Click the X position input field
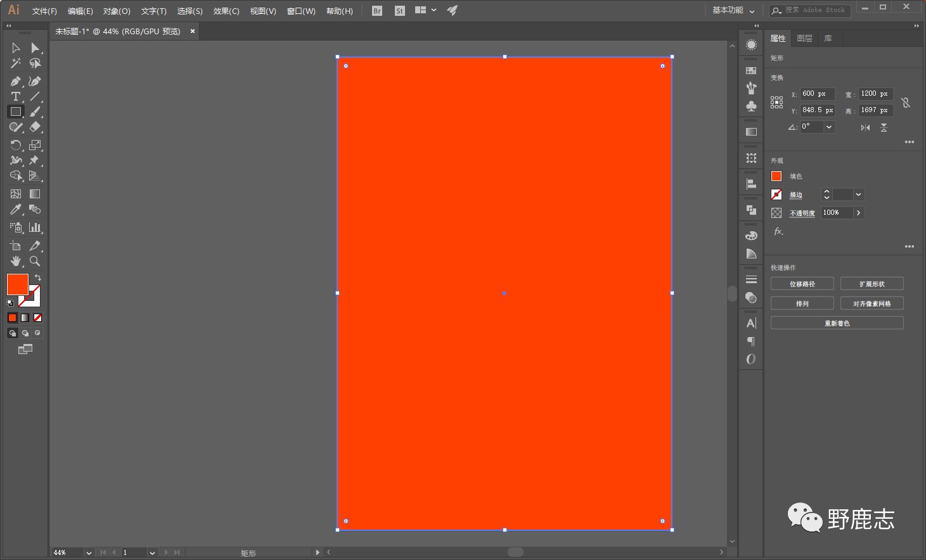 tap(817, 94)
